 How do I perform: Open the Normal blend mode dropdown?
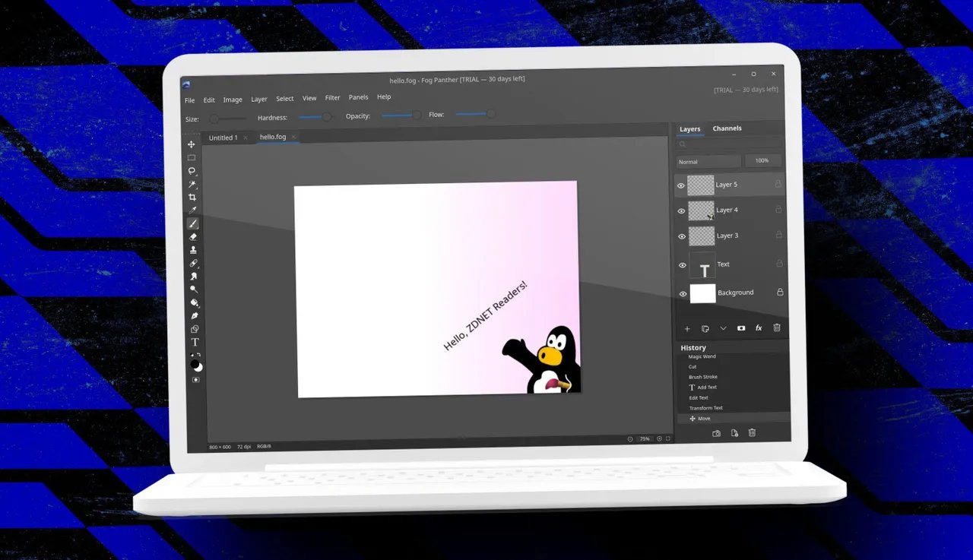707,160
